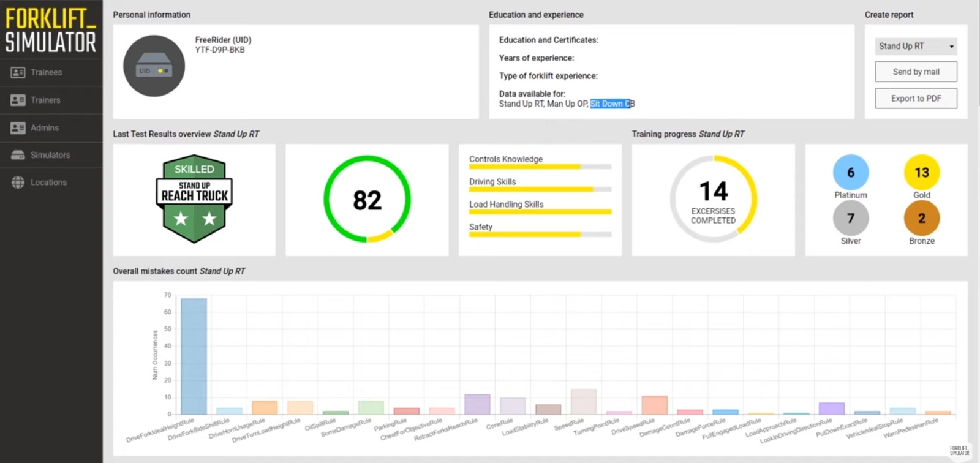Open the Trainees menu item
Viewport: 980px width, 463px height.
[47, 72]
